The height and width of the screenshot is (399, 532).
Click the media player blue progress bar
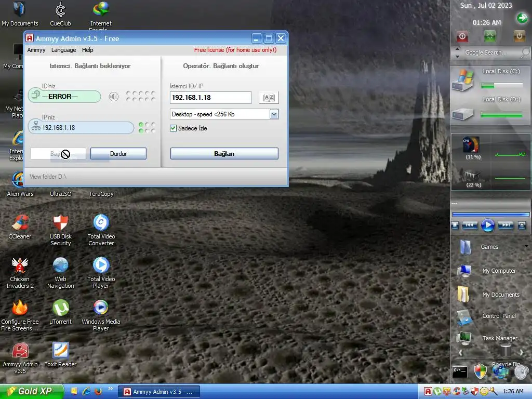[x=490, y=215]
